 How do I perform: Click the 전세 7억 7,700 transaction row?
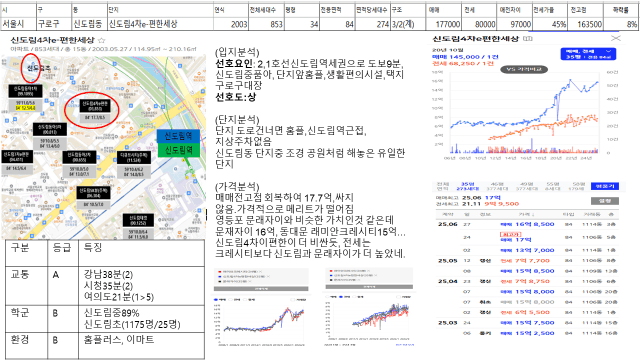point(527,260)
